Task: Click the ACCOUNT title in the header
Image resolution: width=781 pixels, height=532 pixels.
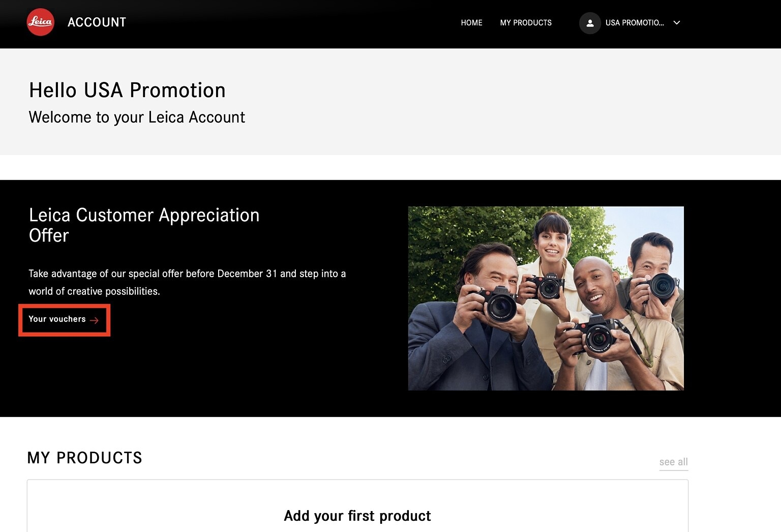Action: pyautogui.click(x=97, y=22)
